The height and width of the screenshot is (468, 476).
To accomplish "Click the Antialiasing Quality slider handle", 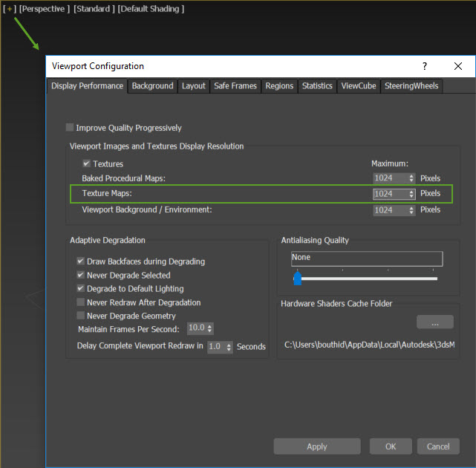I will pyautogui.click(x=298, y=279).
